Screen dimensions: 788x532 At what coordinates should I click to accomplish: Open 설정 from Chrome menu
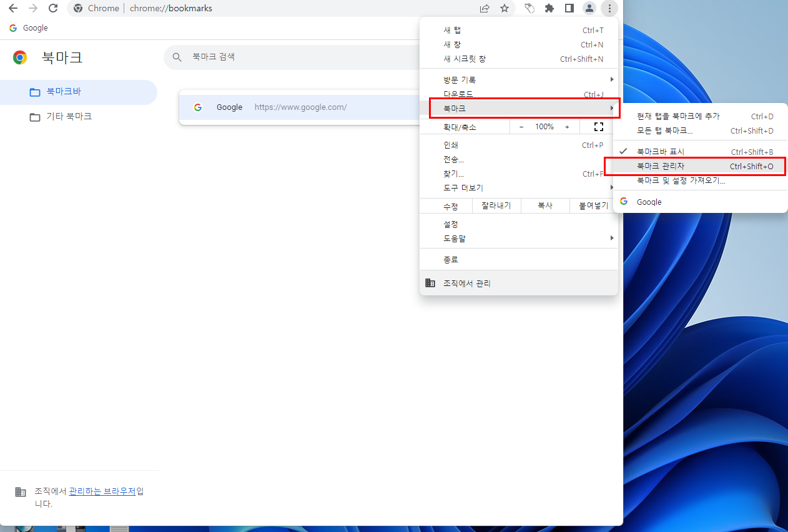coord(519,224)
